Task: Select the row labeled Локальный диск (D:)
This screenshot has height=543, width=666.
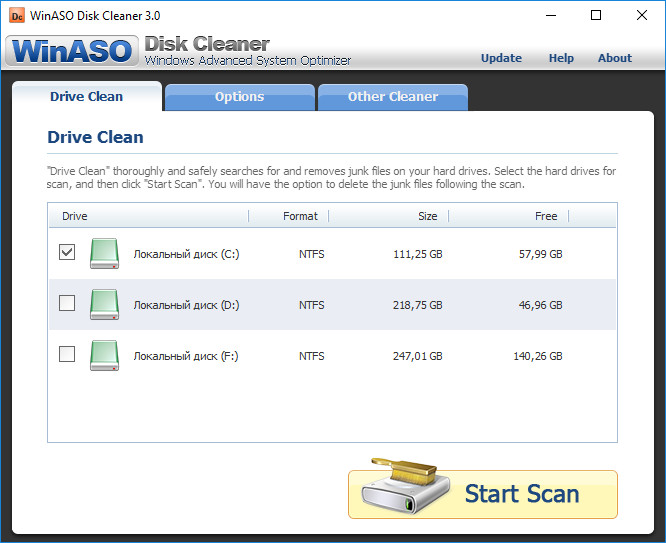Action: tap(333, 305)
